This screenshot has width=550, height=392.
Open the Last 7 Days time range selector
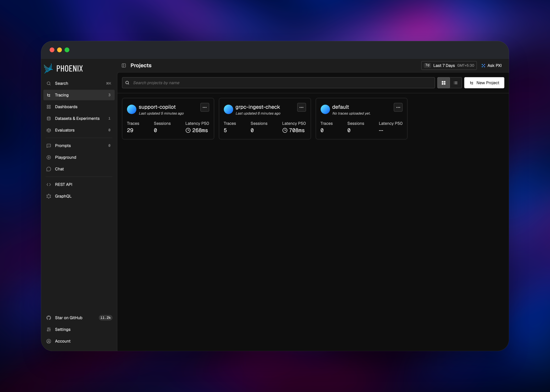click(x=449, y=65)
